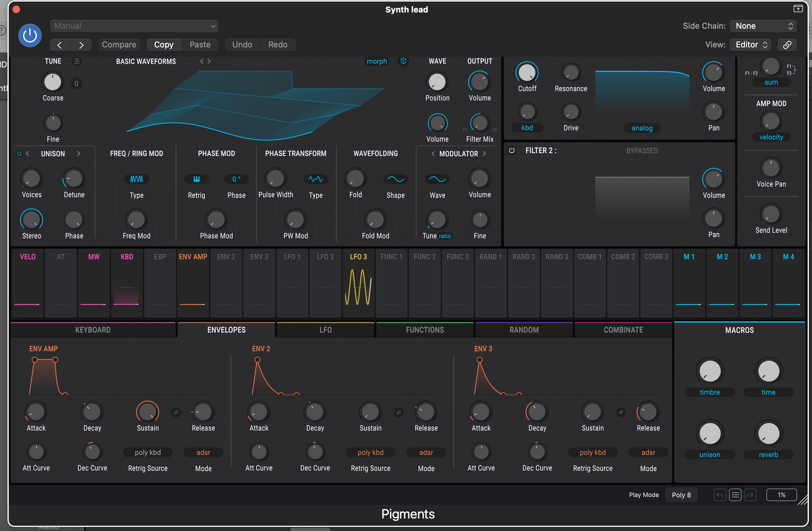
Task: Click the top-right window expand icon
Action: [798, 9]
